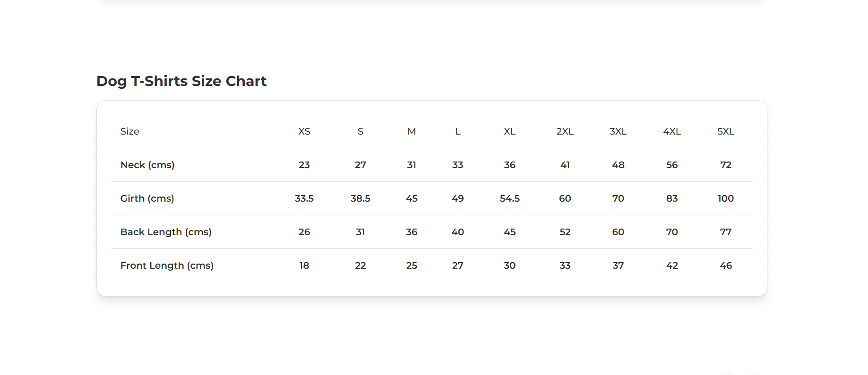Click the 4XL size column header
This screenshot has width=868, height=375.
(x=672, y=131)
